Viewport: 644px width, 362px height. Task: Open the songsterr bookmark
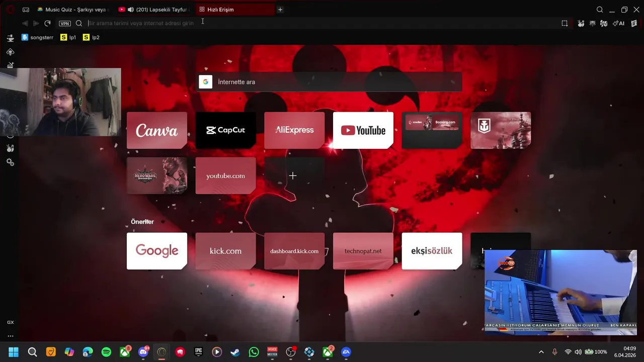pyautogui.click(x=38, y=37)
